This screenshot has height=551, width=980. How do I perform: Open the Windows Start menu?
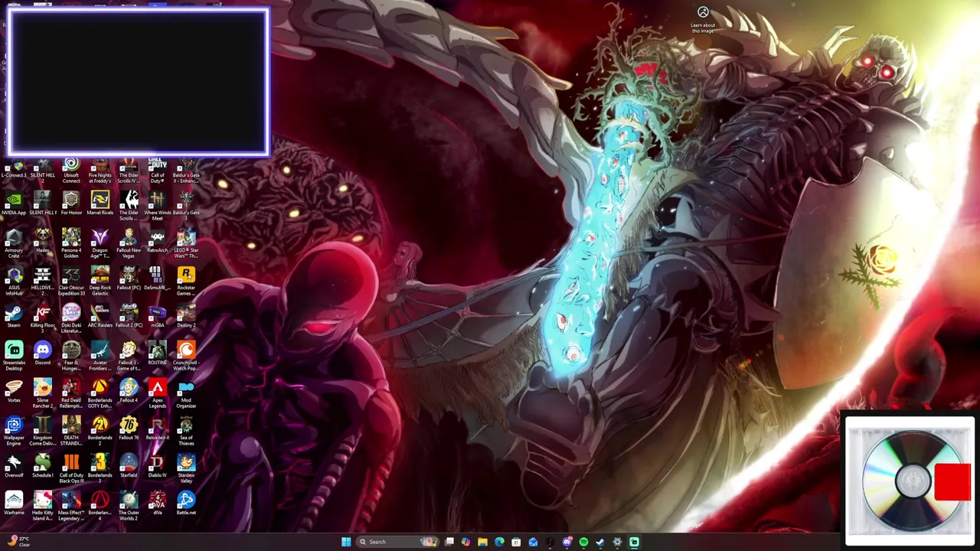coord(346,542)
